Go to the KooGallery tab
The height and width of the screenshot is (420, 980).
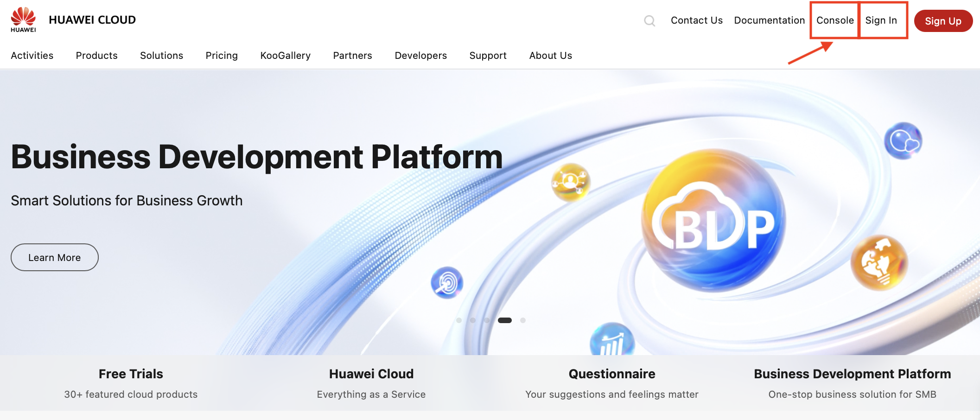[285, 56]
